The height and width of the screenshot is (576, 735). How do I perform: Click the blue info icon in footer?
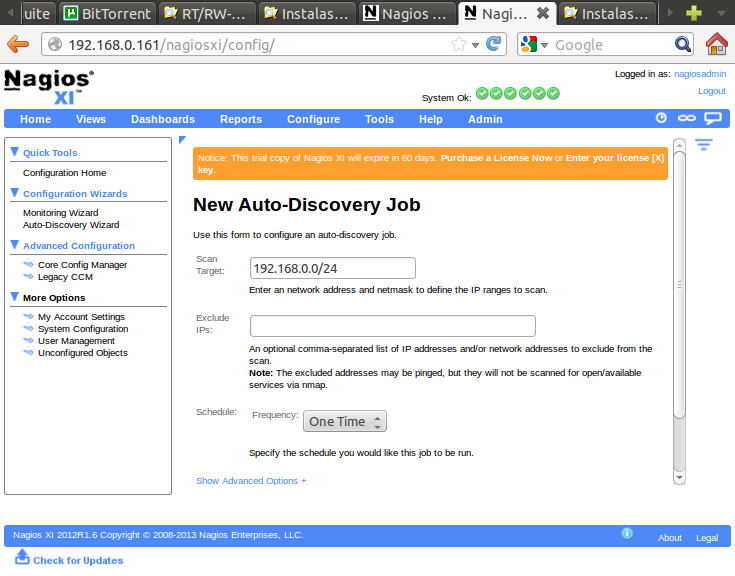coord(627,533)
